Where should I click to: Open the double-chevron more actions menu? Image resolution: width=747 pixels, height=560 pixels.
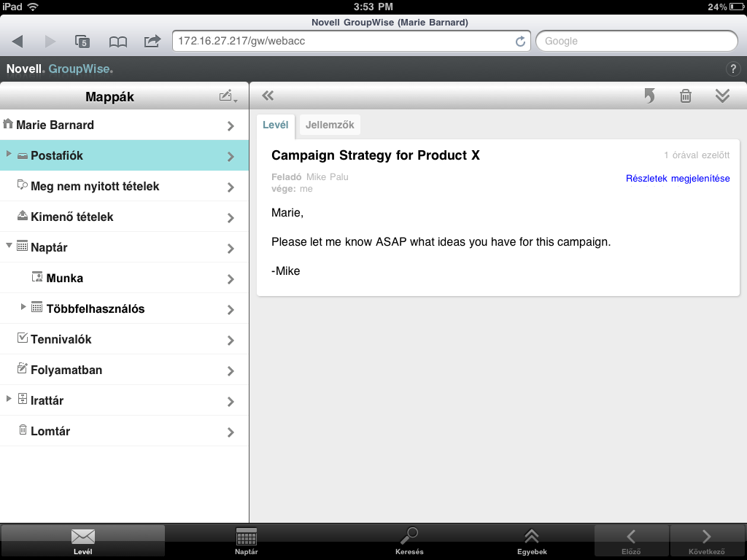[x=722, y=96]
